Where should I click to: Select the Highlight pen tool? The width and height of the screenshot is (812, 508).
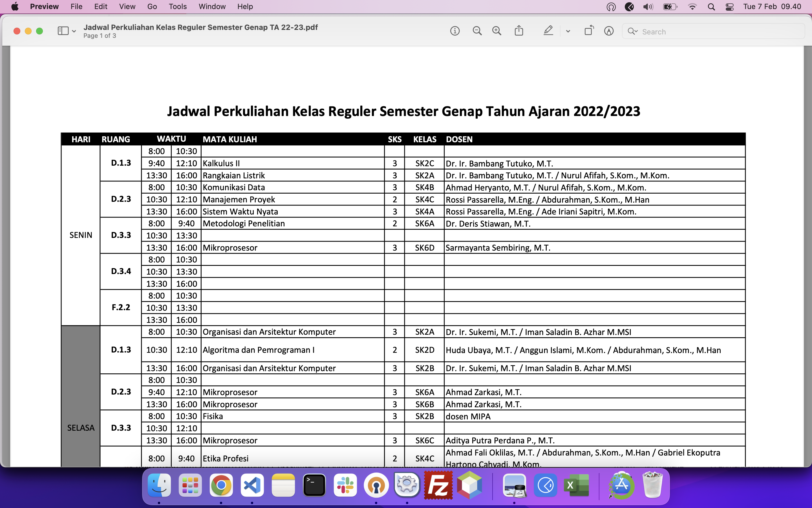pos(548,30)
